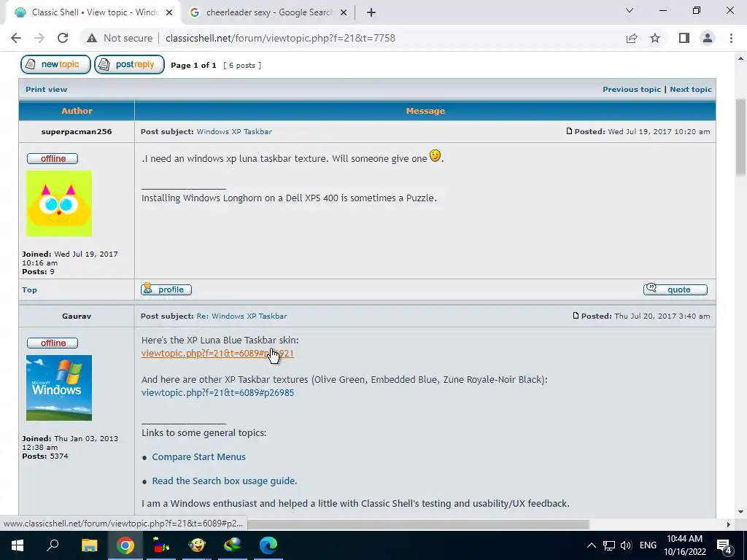Screen dimensions: 747x560
Task: Click post icon beside Gaurav's Posted date
Action: [x=576, y=315]
